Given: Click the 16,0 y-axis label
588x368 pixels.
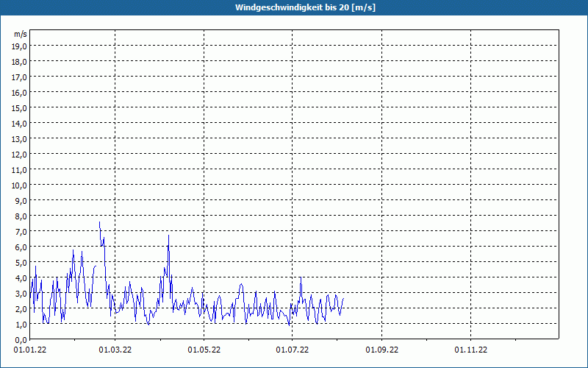Looking at the screenshot, I should tap(19, 93).
